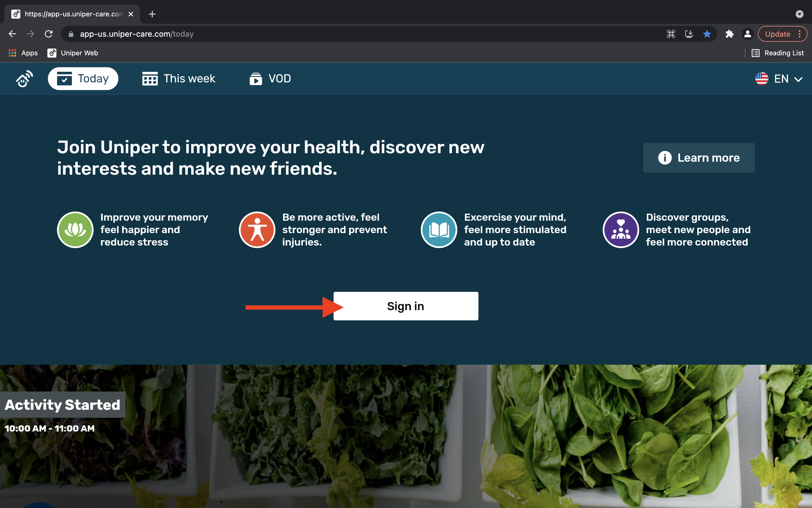Click the Sign in button

point(406,306)
